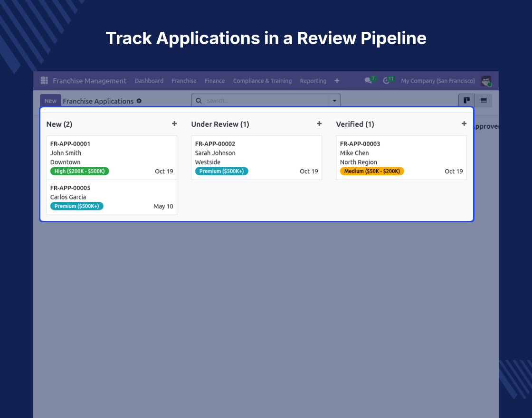Click Oct 19 date on the Mike Chen card
The image size is (532, 418).
(x=454, y=171)
